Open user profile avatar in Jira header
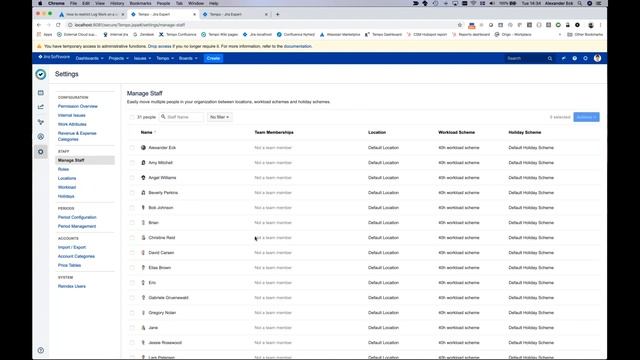The height and width of the screenshot is (360, 640). [x=598, y=58]
